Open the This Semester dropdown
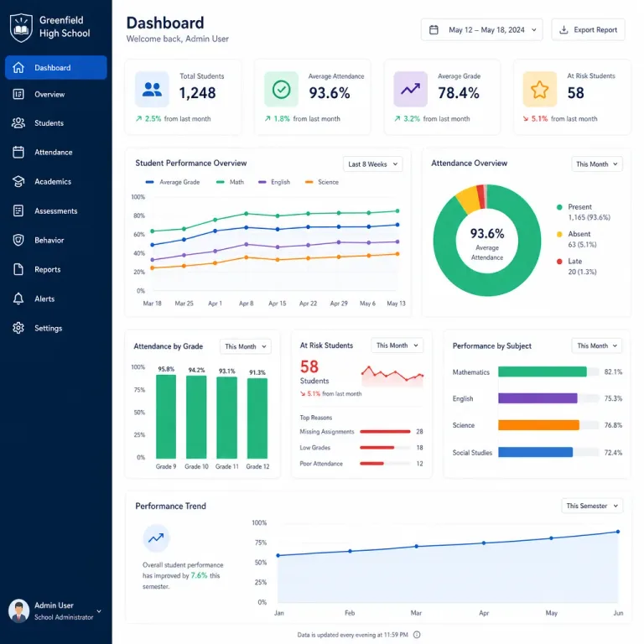 [x=592, y=506]
